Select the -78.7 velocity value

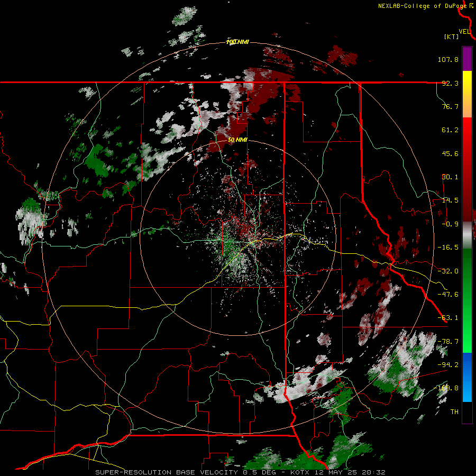(x=448, y=342)
